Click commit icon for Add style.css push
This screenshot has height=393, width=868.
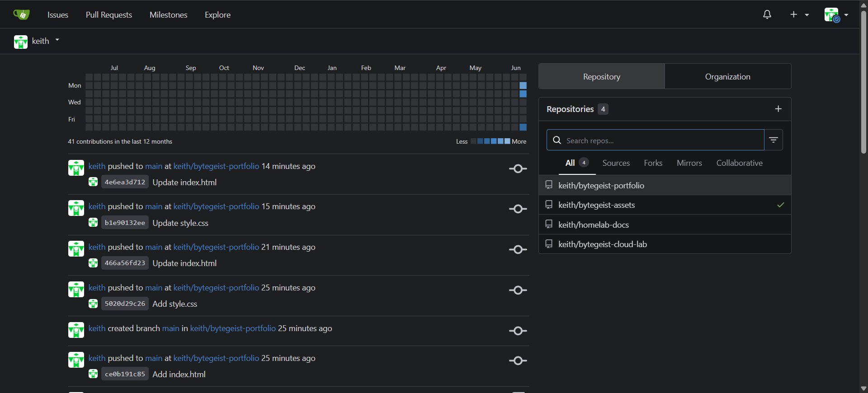(518, 290)
